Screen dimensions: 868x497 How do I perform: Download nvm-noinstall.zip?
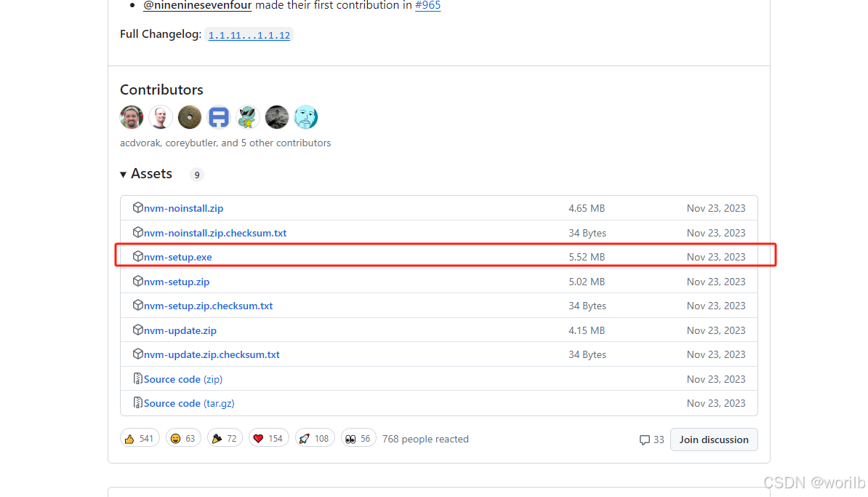183,208
